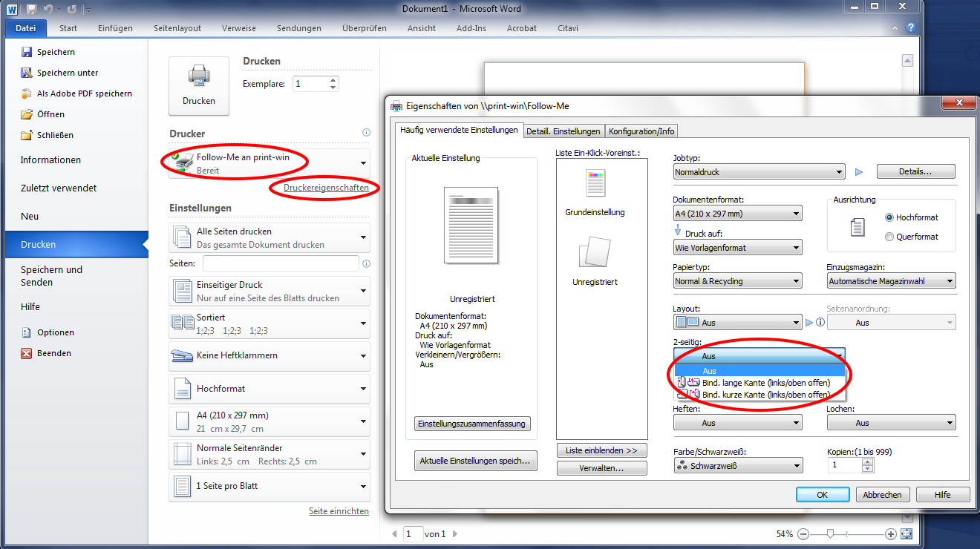980x549 pixels.
Task: Select Als Adobe PDF speichern
Action: click(x=76, y=93)
